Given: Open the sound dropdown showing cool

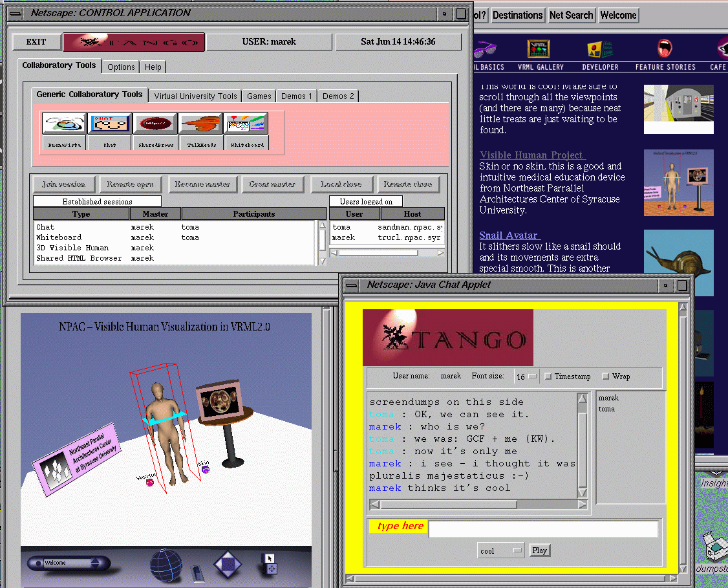Looking at the screenshot, I should tap(500, 551).
